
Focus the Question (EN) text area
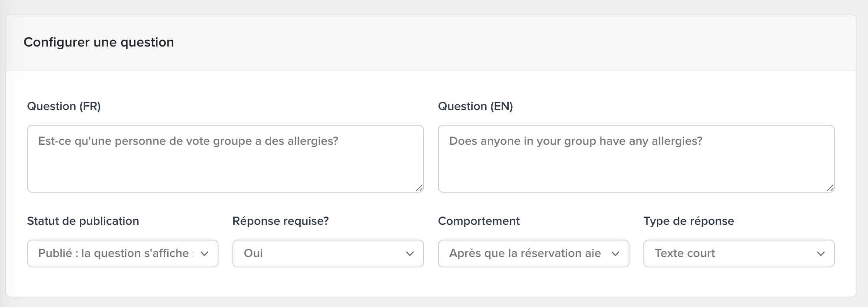[x=636, y=165]
